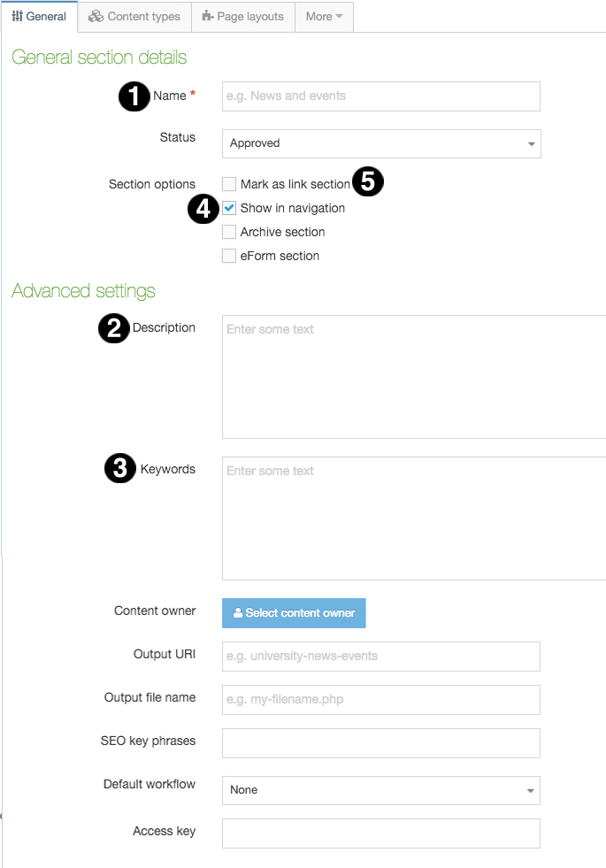The image size is (606, 868).
Task: Click the numbered marker 4 beside Show in navigation
Action: (203, 209)
